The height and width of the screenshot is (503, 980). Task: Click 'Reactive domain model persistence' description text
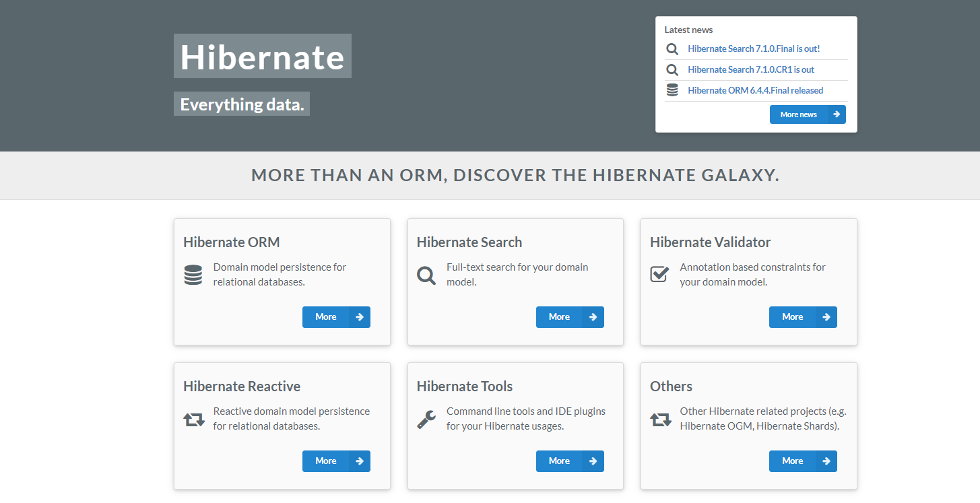[x=292, y=419]
